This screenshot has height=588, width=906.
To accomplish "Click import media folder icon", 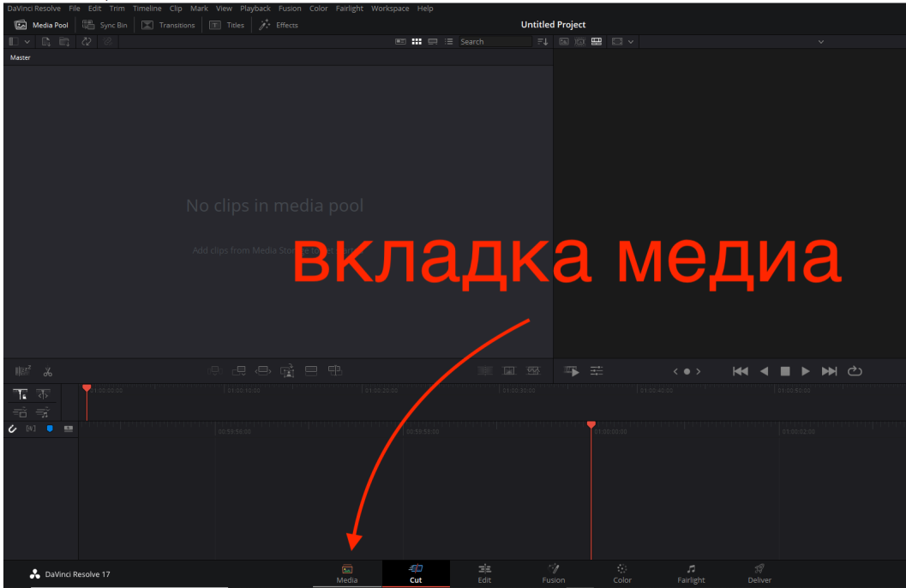I will tap(64, 42).
